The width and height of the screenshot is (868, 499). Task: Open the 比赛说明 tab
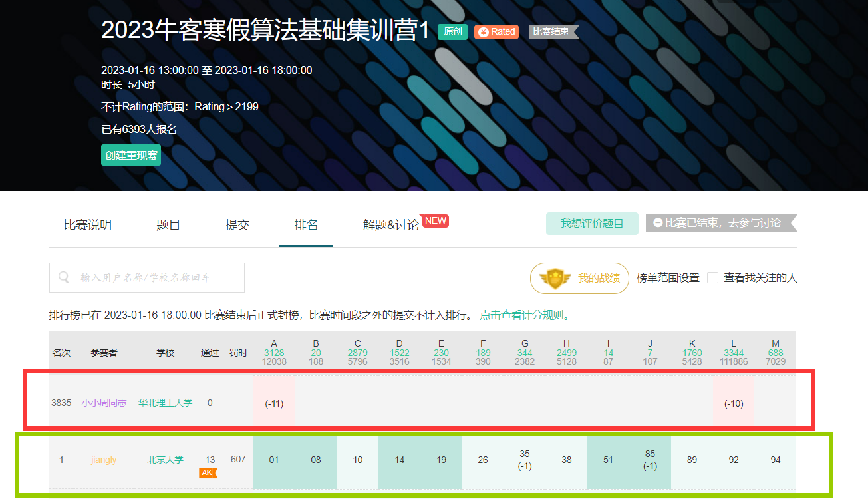88,225
